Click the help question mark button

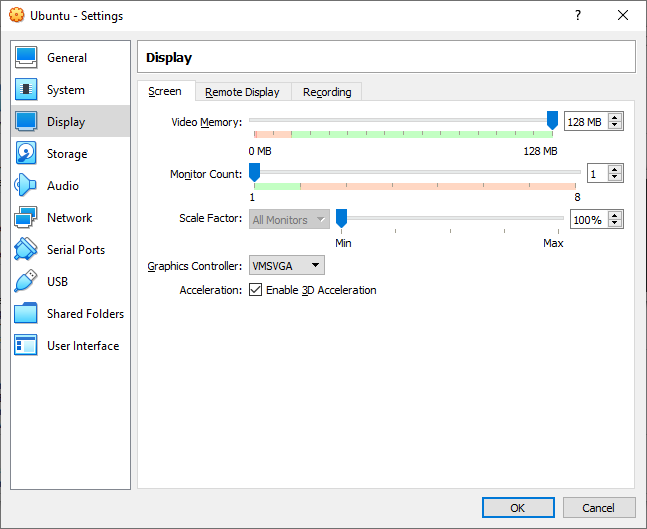578,15
